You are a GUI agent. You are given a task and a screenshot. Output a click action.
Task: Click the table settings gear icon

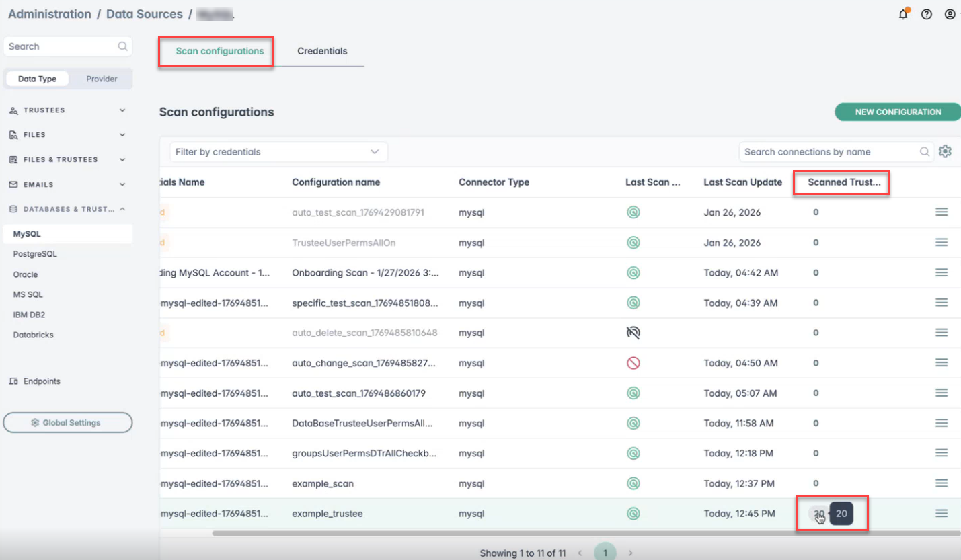click(945, 152)
